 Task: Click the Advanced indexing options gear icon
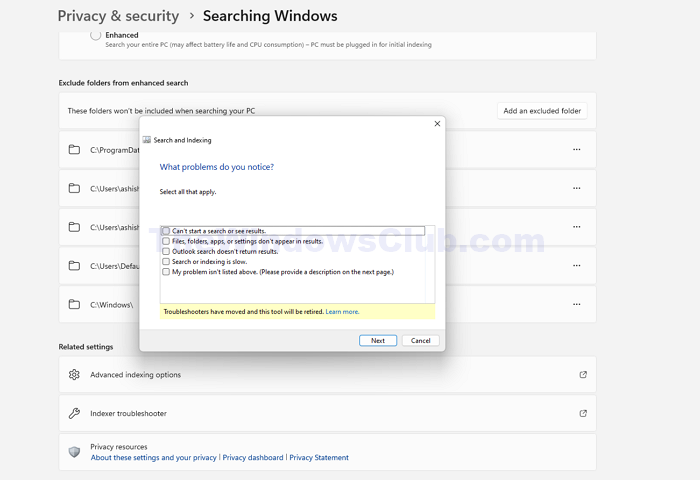[x=74, y=375]
